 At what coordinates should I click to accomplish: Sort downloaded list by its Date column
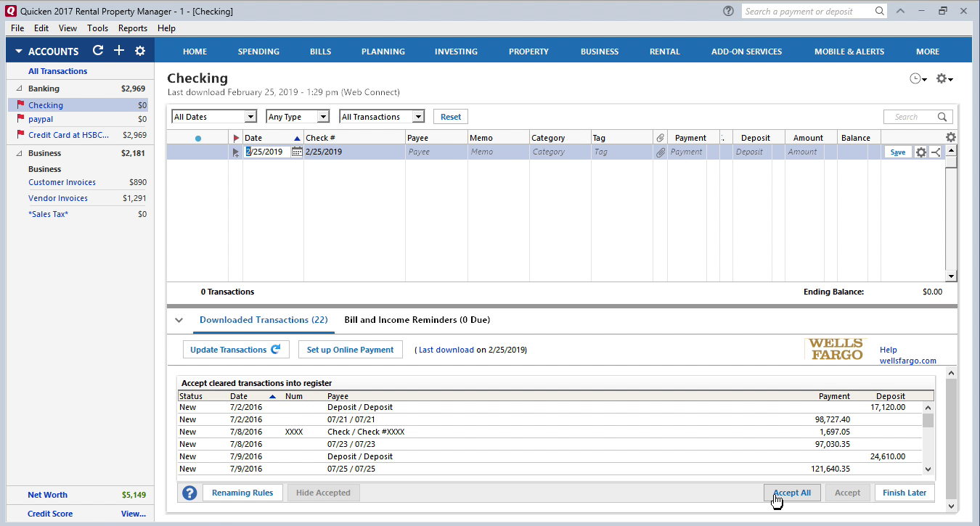253,396
